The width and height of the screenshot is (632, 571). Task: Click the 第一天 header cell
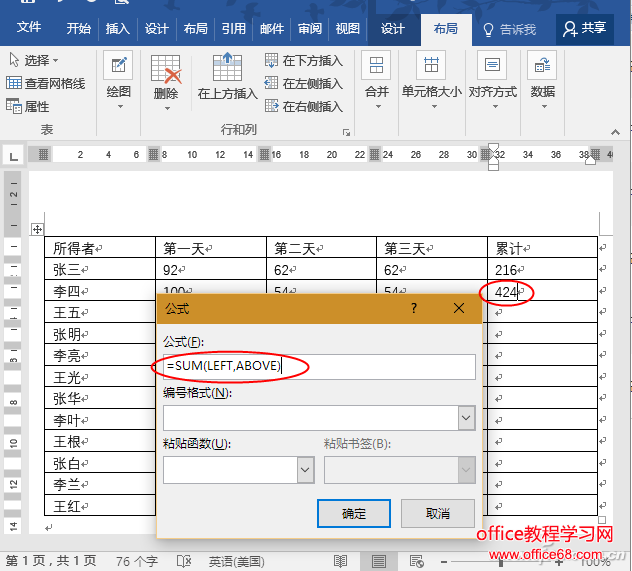[x=211, y=247]
